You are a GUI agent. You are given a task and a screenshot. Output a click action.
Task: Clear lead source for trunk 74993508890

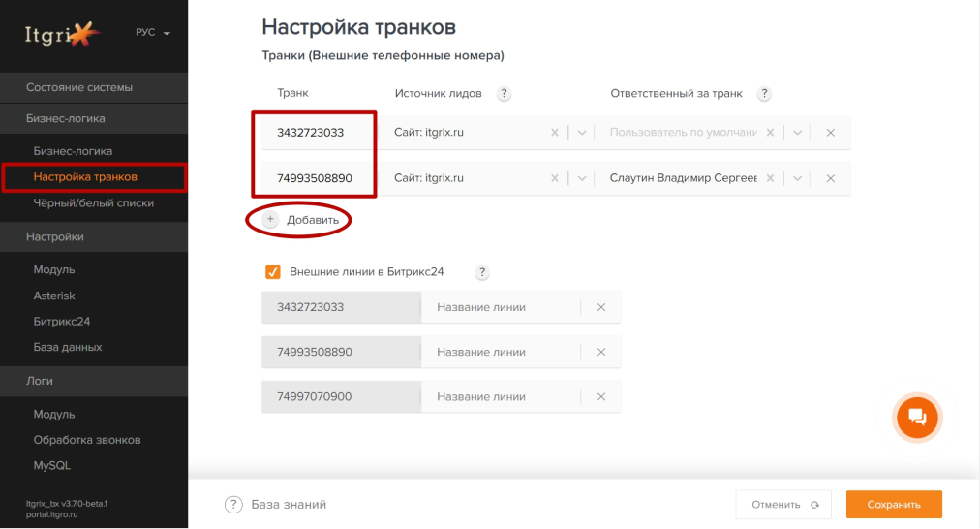(555, 178)
